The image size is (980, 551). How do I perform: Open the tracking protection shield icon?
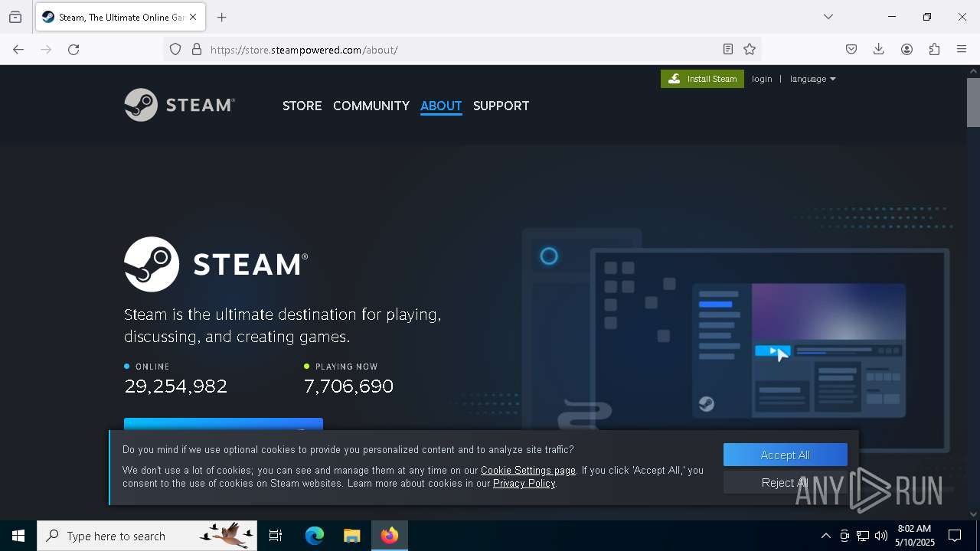pyautogui.click(x=175, y=49)
